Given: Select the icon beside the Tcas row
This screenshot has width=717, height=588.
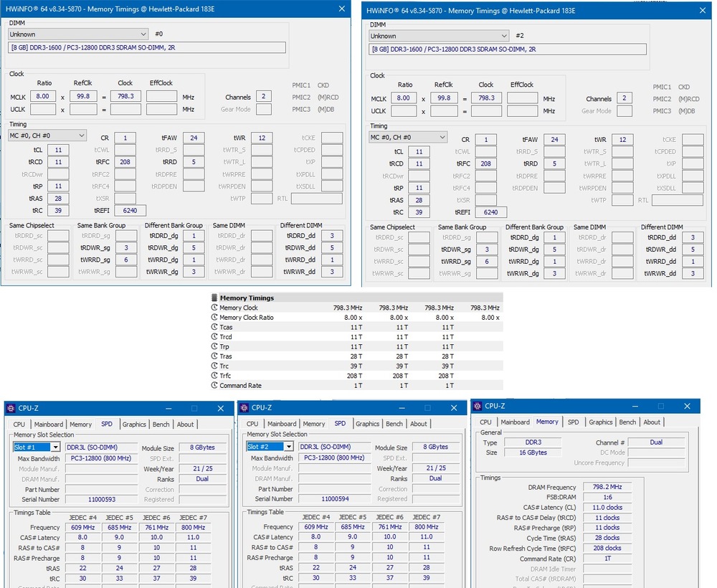Looking at the screenshot, I should [x=214, y=327].
